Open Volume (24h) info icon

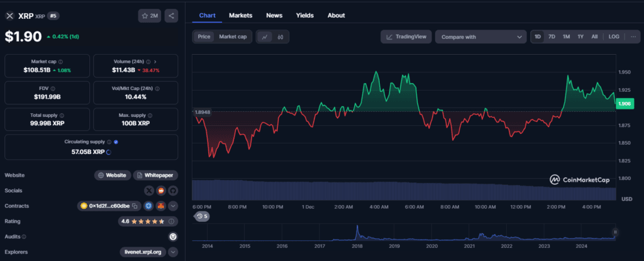[148, 62]
